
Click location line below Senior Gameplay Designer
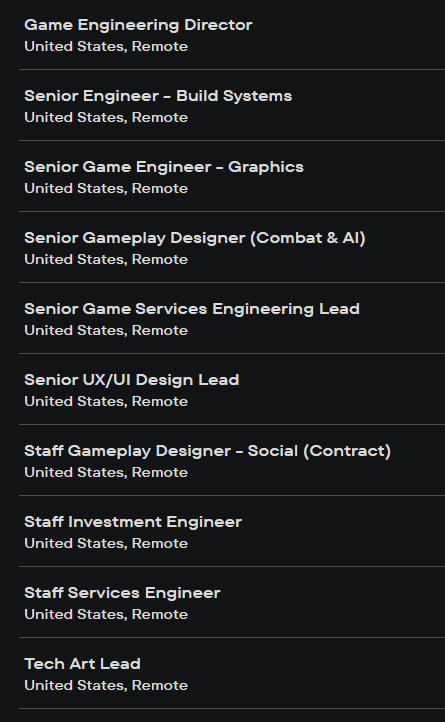click(106, 259)
